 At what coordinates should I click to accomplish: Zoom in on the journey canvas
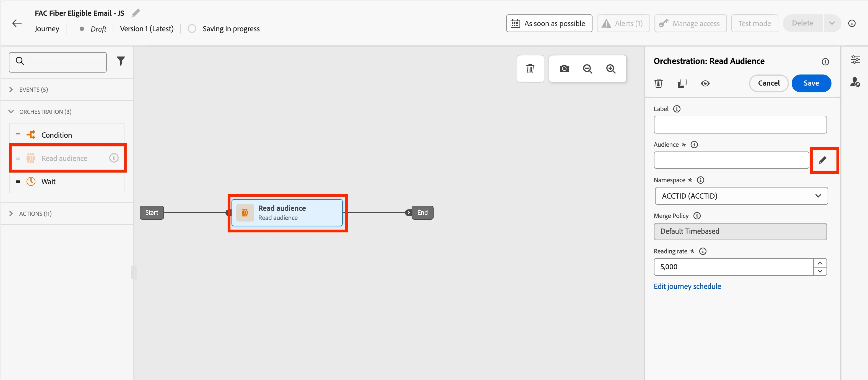coord(610,69)
